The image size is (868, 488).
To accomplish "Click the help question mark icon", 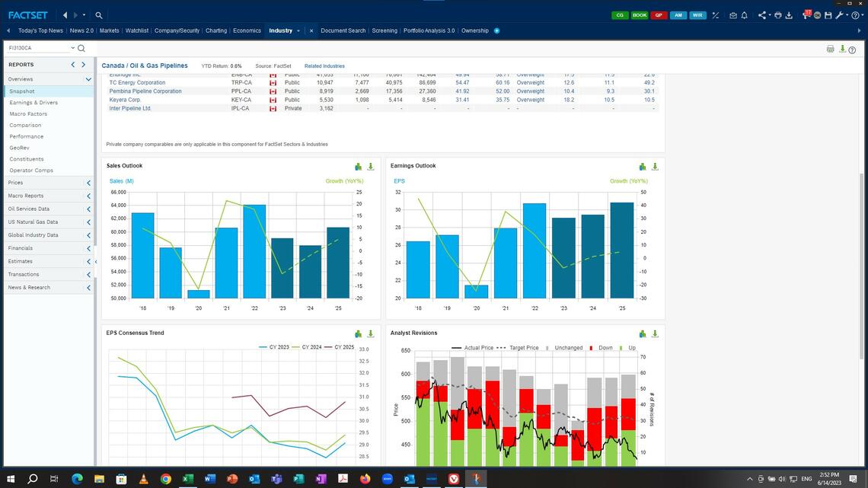I will [x=851, y=49].
